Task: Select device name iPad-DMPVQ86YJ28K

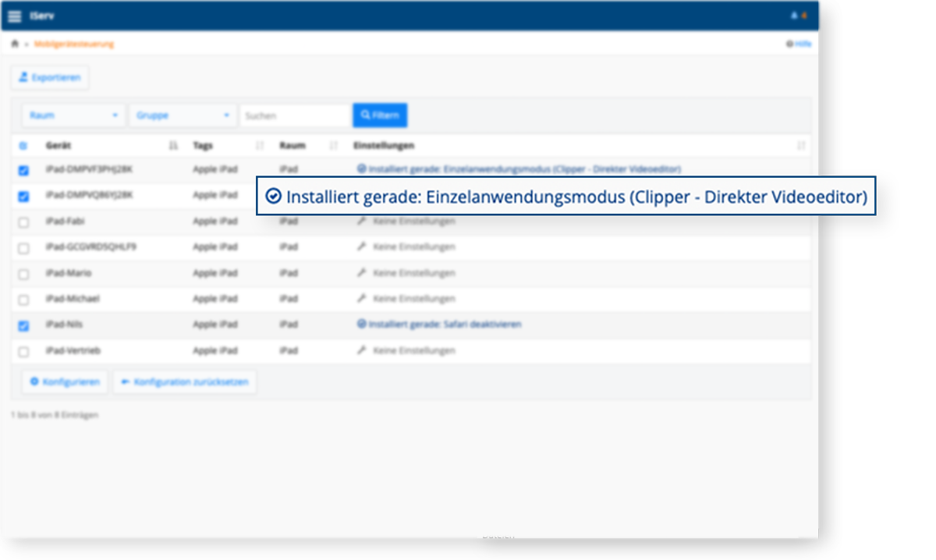Action: click(89, 195)
